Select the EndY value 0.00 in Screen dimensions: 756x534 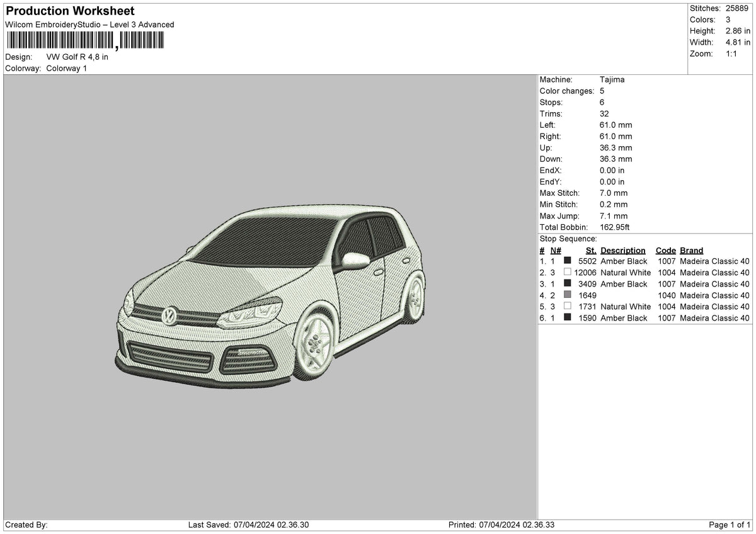click(x=612, y=181)
